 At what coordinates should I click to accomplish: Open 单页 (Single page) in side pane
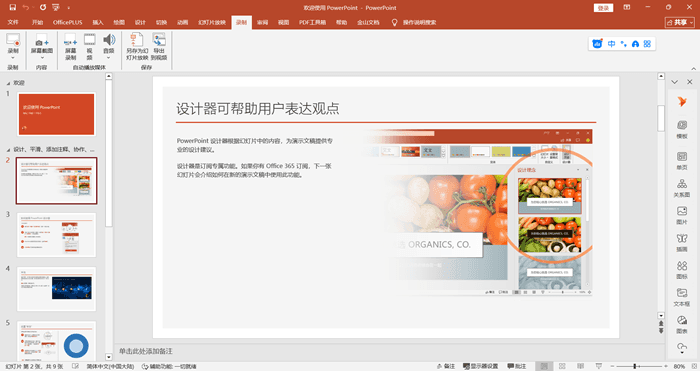pyautogui.click(x=682, y=161)
